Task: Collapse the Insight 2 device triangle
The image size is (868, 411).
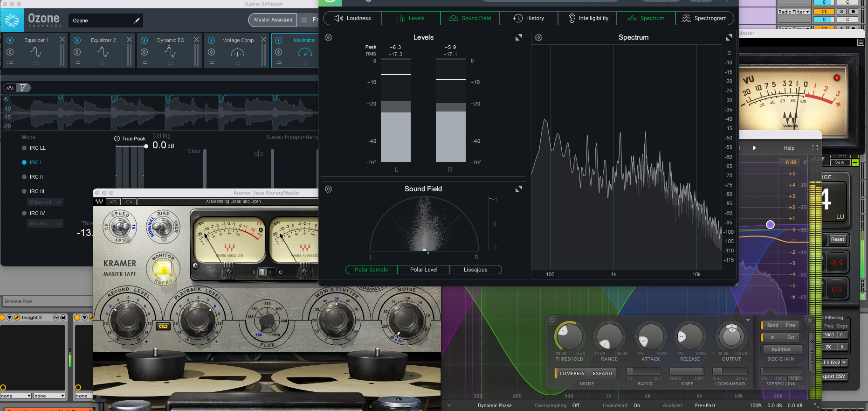Action: click(x=9, y=317)
